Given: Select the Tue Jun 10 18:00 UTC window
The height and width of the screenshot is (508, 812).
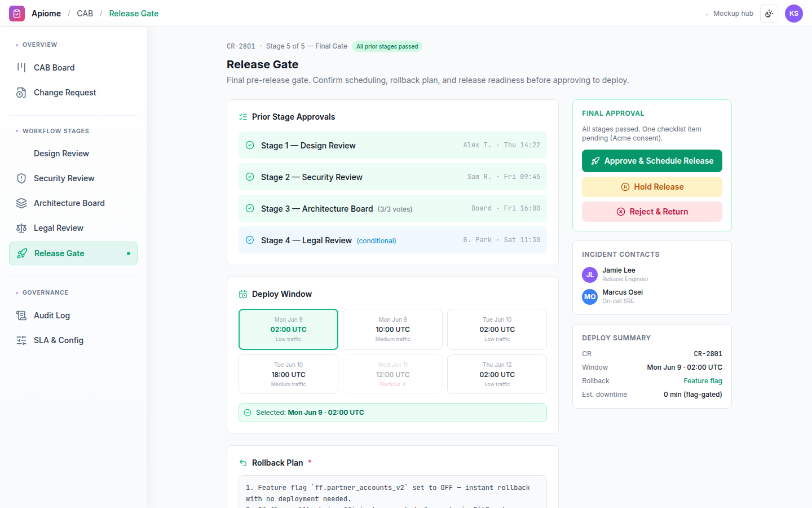Looking at the screenshot, I should pyautogui.click(x=288, y=374).
